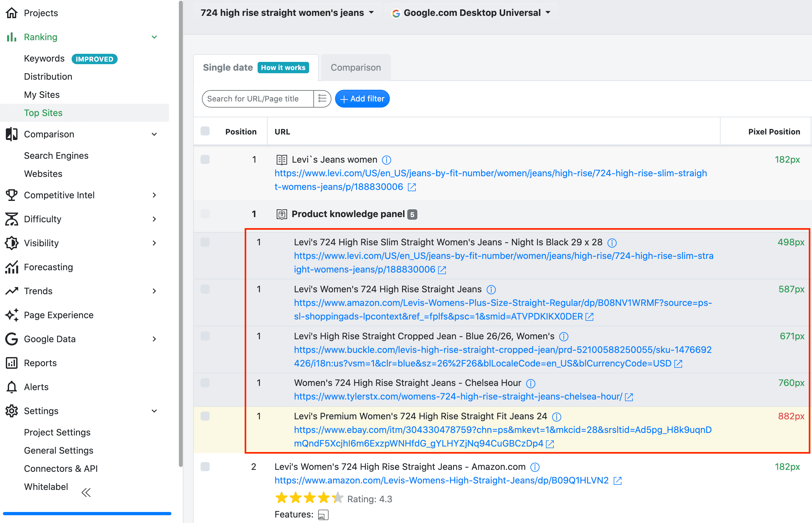
Task: Open Google.com Desktop Universal search engine dropdown
Action: [x=471, y=13]
